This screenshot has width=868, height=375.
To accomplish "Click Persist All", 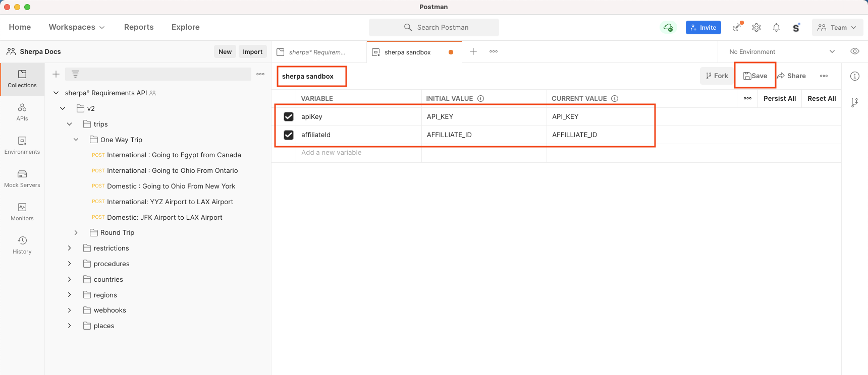I will click(x=779, y=99).
